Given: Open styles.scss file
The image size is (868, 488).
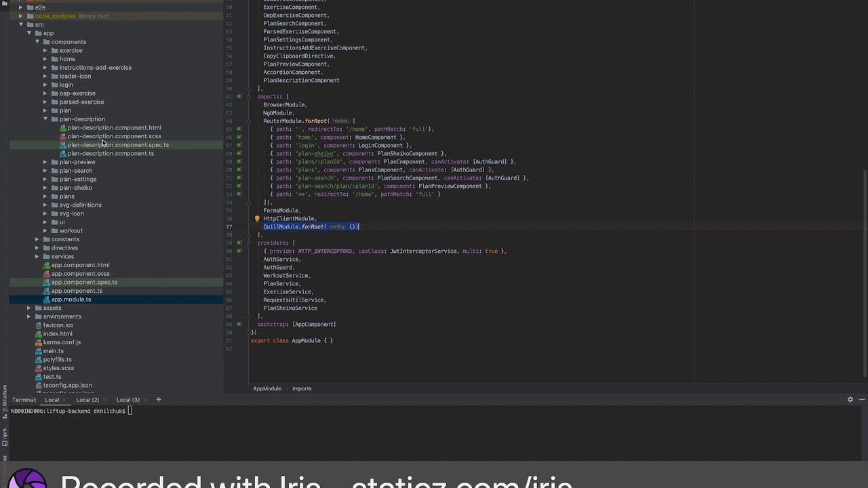Looking at the screenshot, I should tap(58, 368).
